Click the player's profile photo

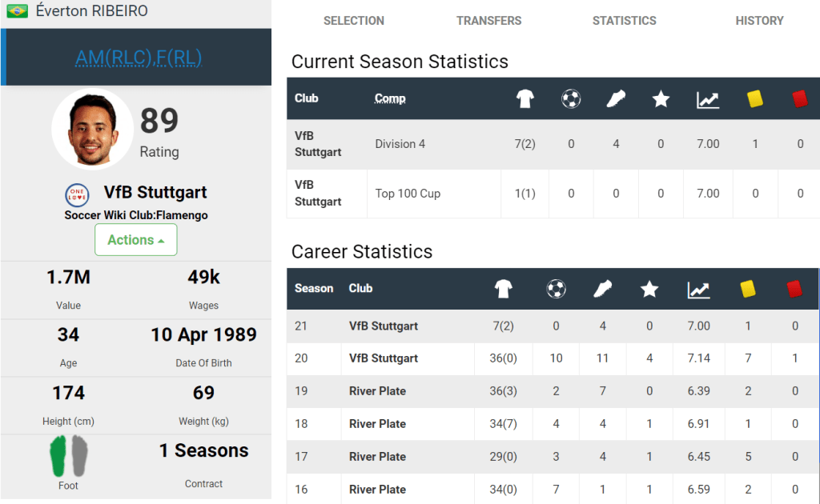pos(92,130)
